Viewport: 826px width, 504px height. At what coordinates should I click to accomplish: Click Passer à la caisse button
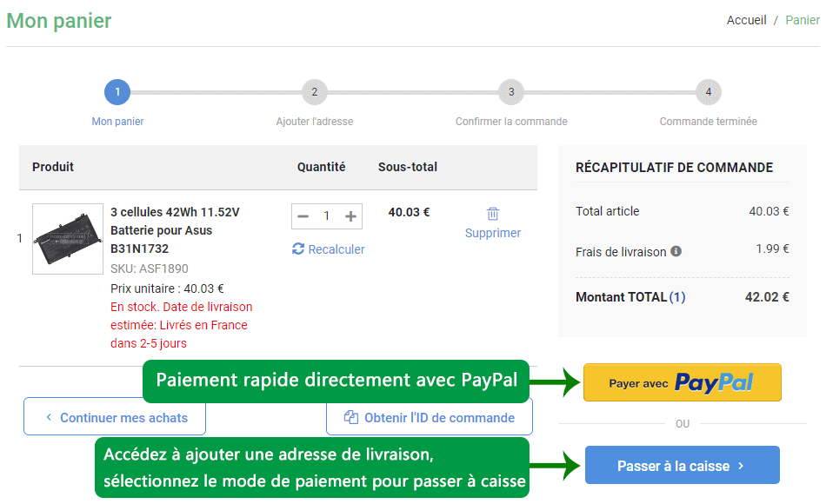coord(683,465)
